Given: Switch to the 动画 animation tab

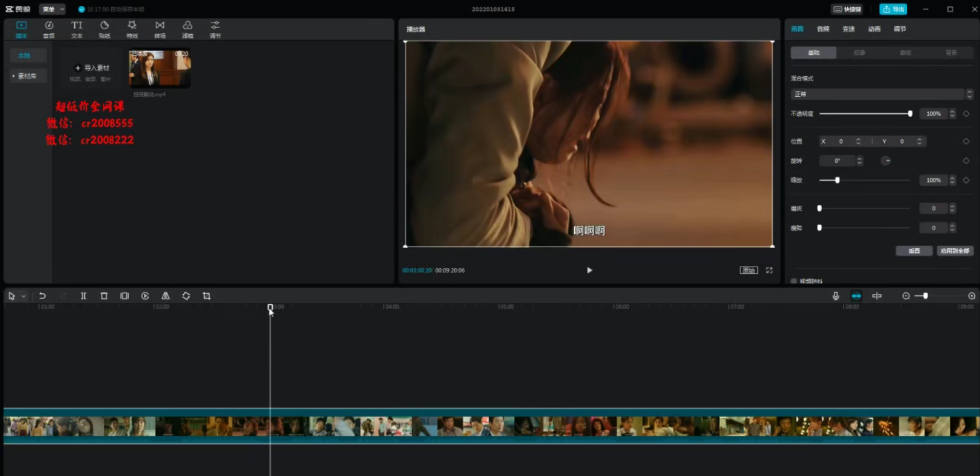Looking at the screenshot, I should point(874,29).
